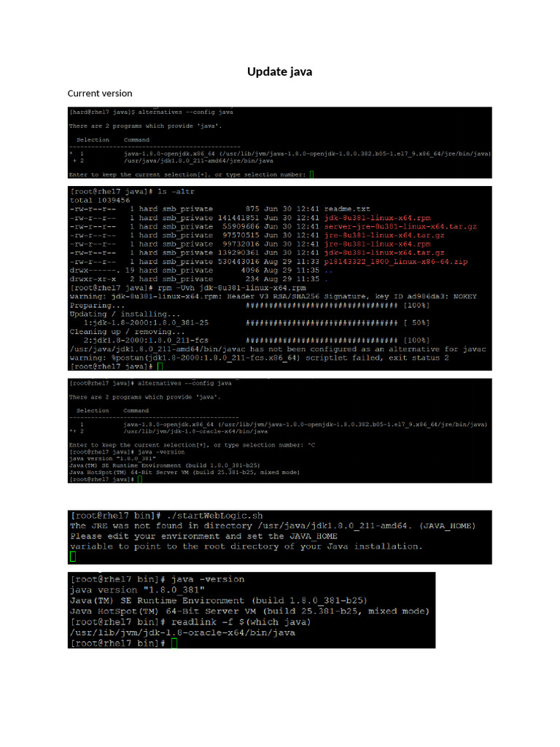Click the first terminal screenshot with alternatives config
This screenshot has height=747, width=560.
click(279, 143)
